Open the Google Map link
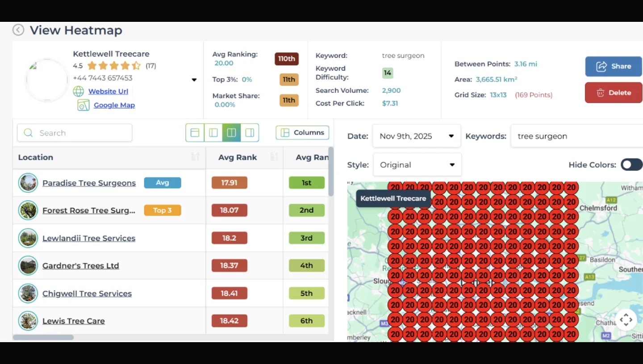The image size is (643, 364). tap(114, 105)
